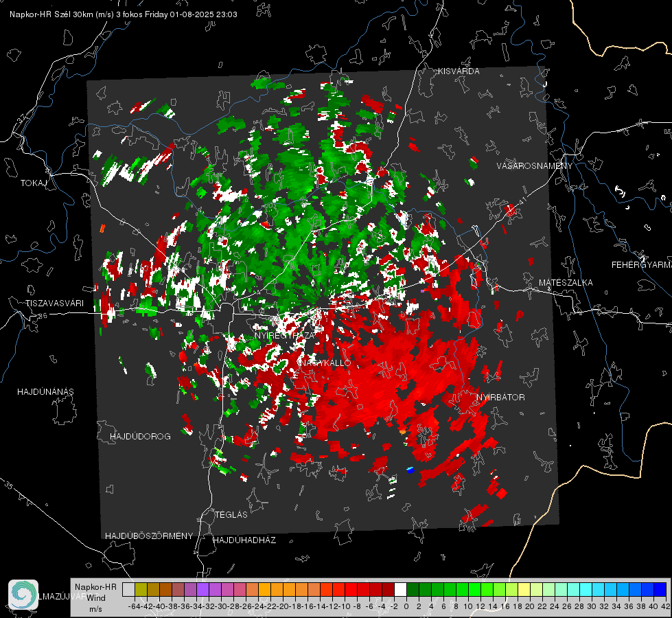Viewport: 672px width, 618px height.
Task: Click the -64 value on legend scale
Action: [x=134, y=606]
